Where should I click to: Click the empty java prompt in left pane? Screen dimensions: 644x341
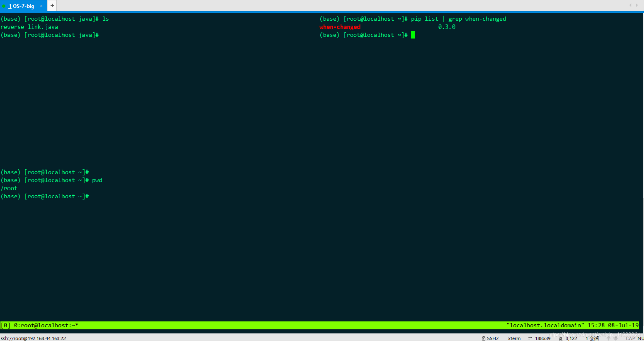coord(50,35)
